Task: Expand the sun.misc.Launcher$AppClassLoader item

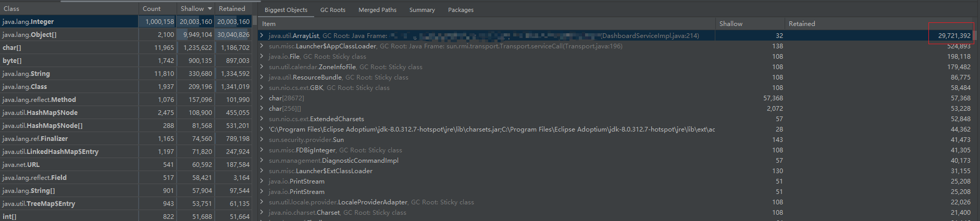Action: [262, 46]
